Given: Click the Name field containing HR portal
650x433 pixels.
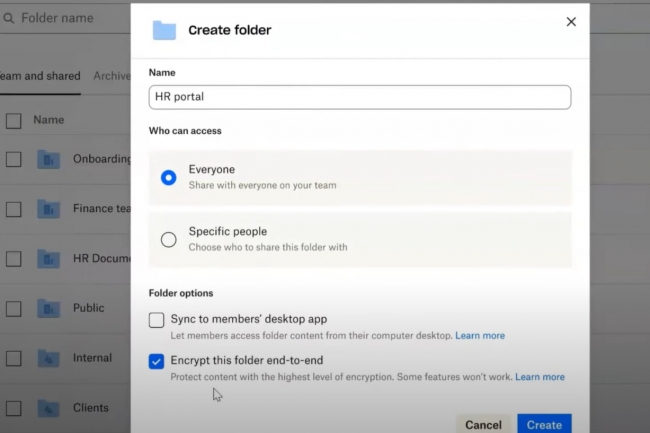Looking at the screenshot, I should click(360, 97).
